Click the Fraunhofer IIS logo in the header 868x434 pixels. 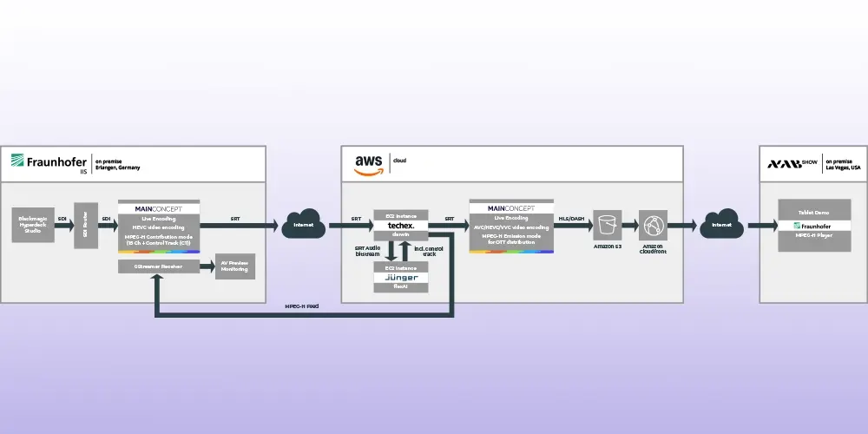49,164
